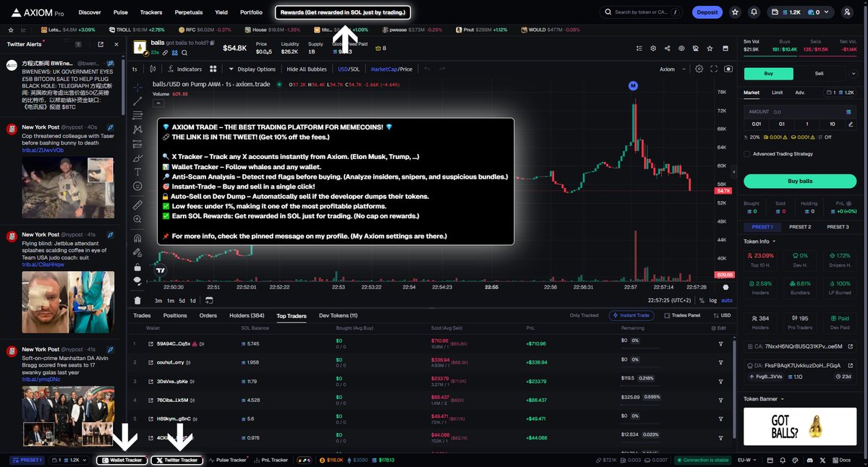Image resolution: width=868 pixels, height=467 pixels.
Task: Open the notifications bell in header
Action: click(754, 12)
